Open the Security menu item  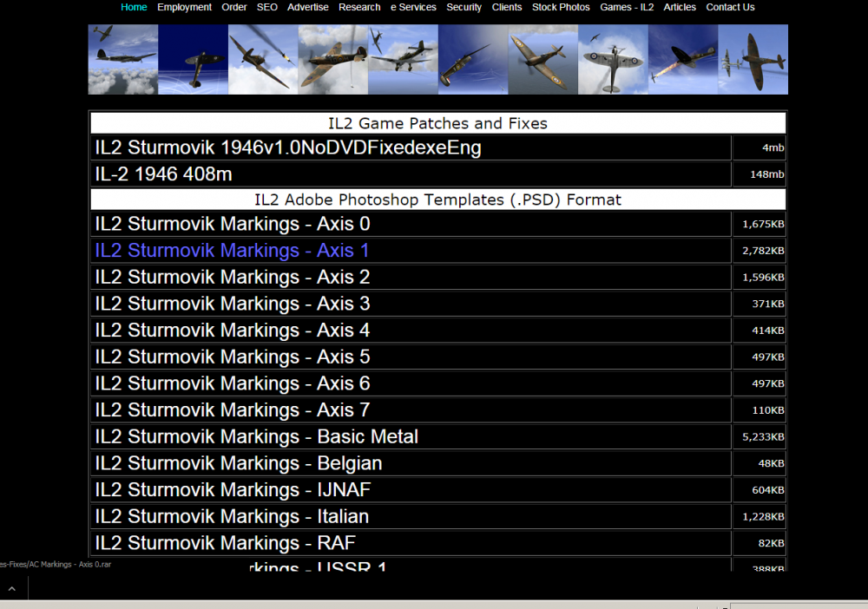tap(464, 7)
